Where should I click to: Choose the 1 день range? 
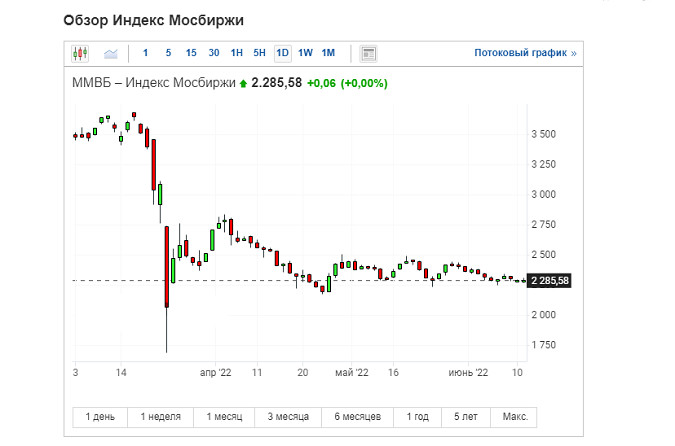(100, 417)
